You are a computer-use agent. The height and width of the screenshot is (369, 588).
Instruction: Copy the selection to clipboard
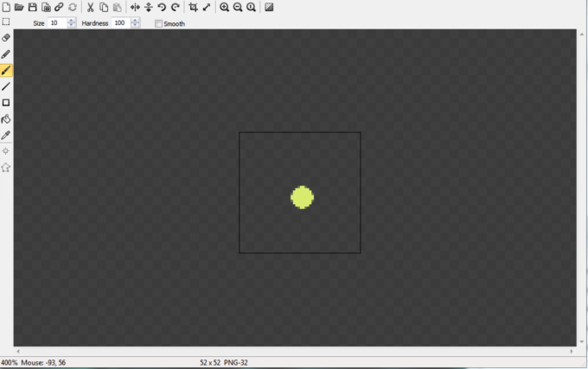pos(104,7)
